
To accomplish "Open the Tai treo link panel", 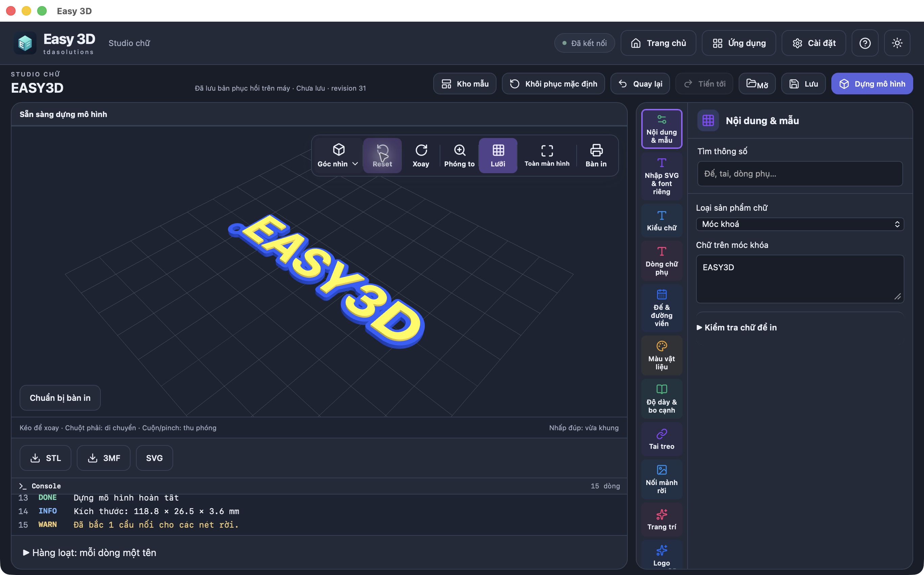I will click(662, 439).
